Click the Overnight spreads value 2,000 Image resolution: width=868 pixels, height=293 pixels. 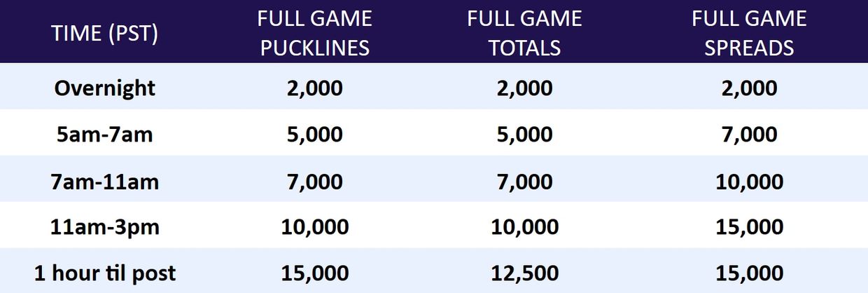tap(749, 88)
